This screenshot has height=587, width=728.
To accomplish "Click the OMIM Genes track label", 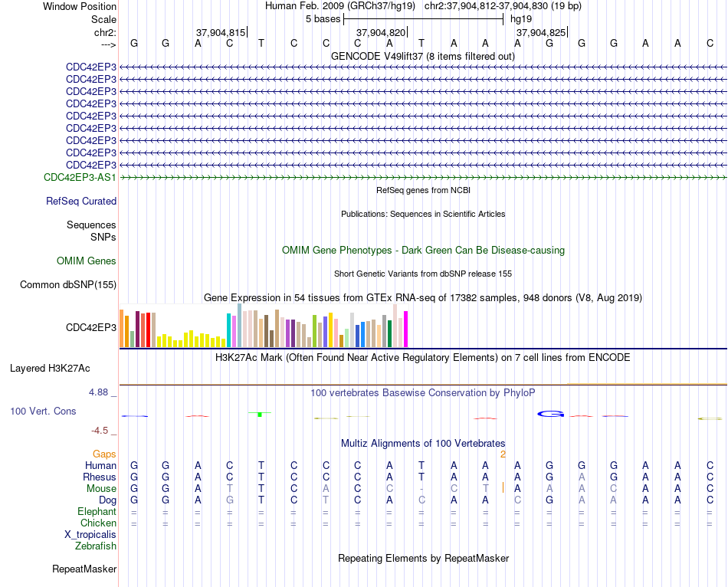I will [x=87, y=261].
